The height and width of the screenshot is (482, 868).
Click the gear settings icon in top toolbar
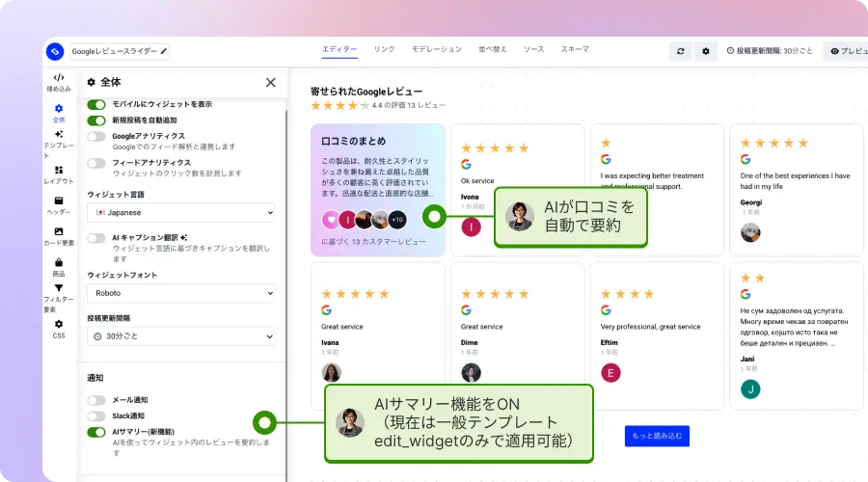[x=706, y=51]
